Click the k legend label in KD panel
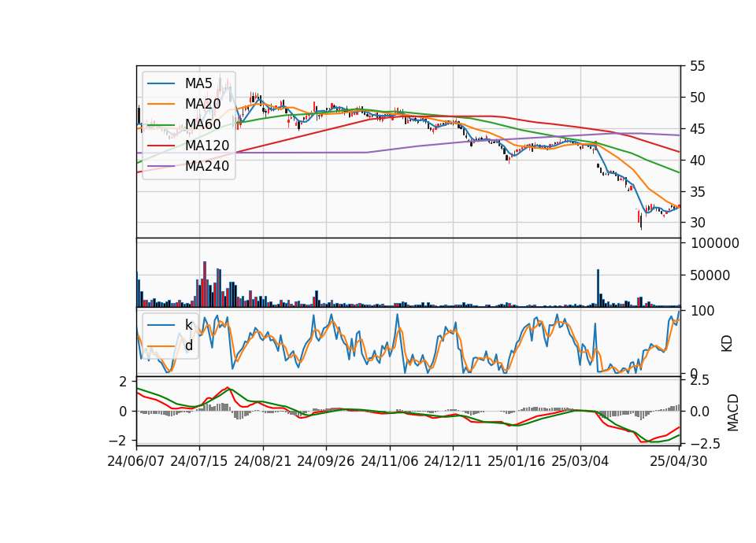The height and width of the screenshot is (543, 756). [188, 325]
